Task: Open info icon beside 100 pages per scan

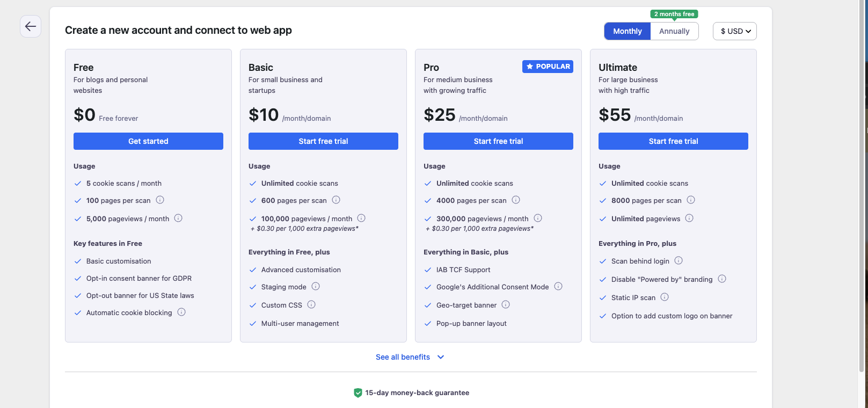Action: click(160, 200)
